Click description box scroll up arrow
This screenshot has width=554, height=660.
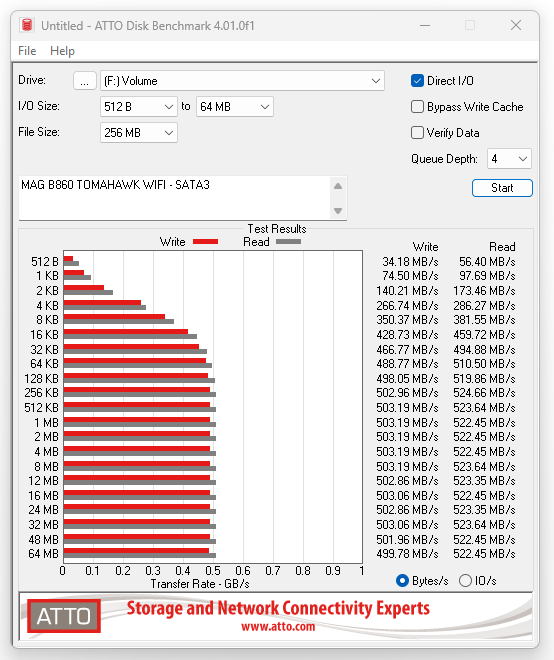(x=338, y=186)
